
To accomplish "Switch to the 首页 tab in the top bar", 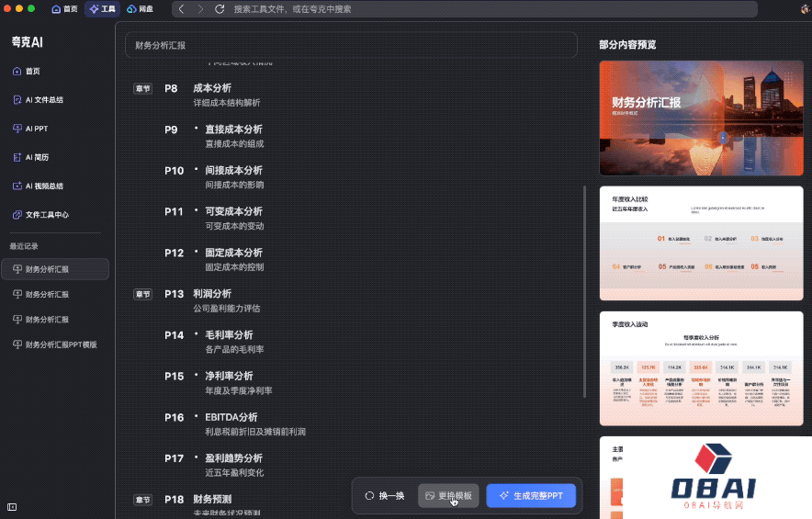I will (64, 8).
